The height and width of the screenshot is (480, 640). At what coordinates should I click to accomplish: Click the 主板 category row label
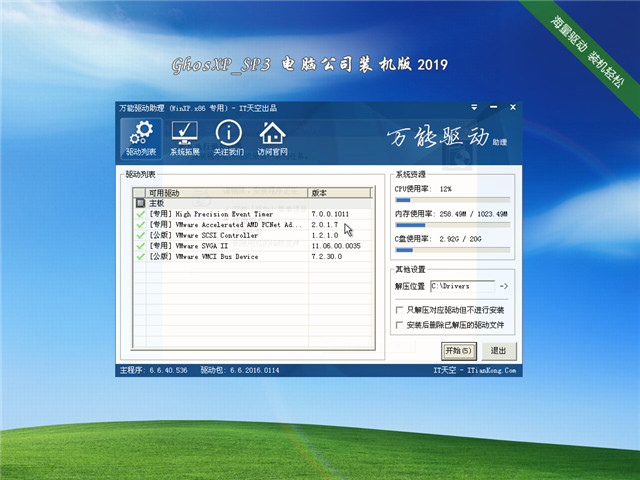[x=156, y=203]
